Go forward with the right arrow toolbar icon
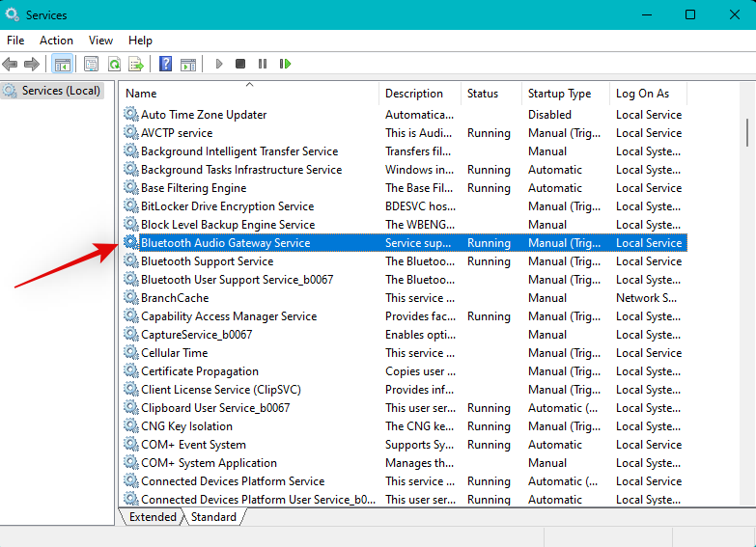Viewport: 756px width, 547px height. 31,64
